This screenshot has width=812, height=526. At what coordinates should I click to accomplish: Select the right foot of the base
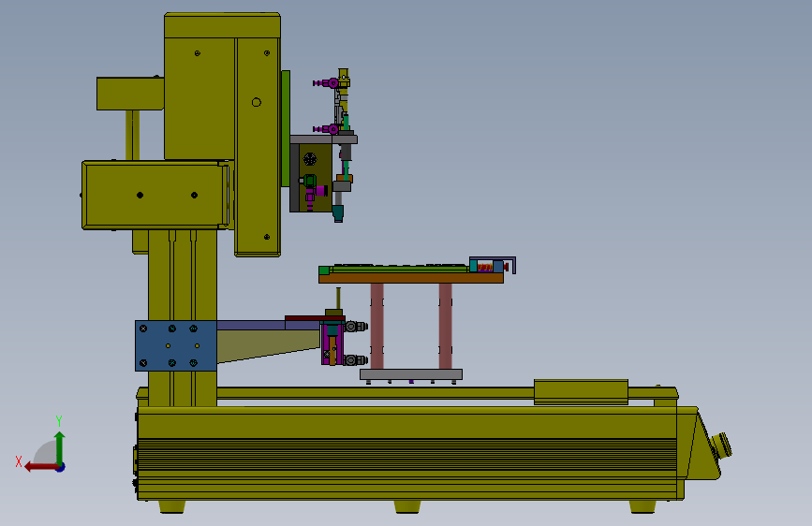point(642,506)
